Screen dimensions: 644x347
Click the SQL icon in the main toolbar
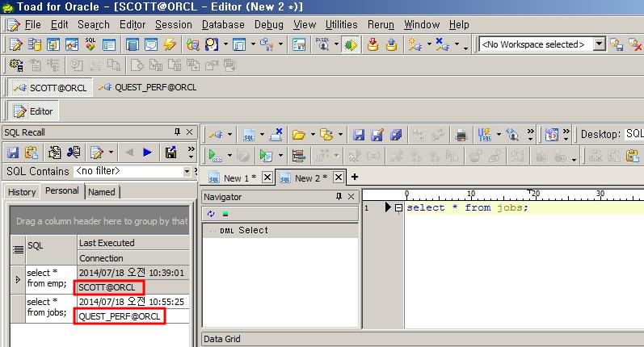coord(90,45)
